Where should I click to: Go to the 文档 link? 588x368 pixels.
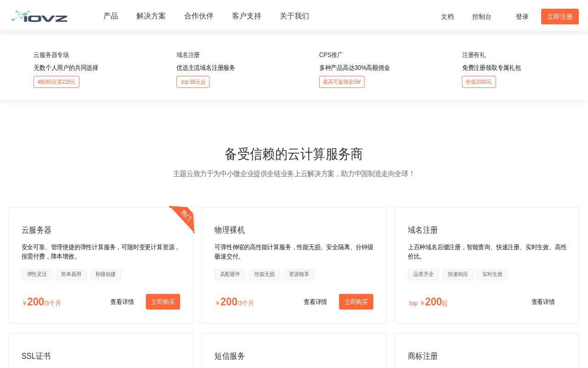(x=447, y=17)
